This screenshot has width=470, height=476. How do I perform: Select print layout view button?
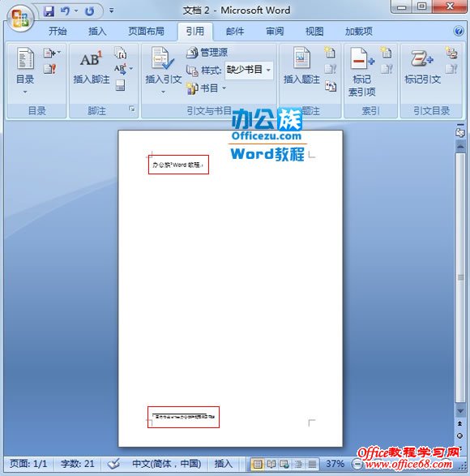pyautogui.click(x=258, y=464)
